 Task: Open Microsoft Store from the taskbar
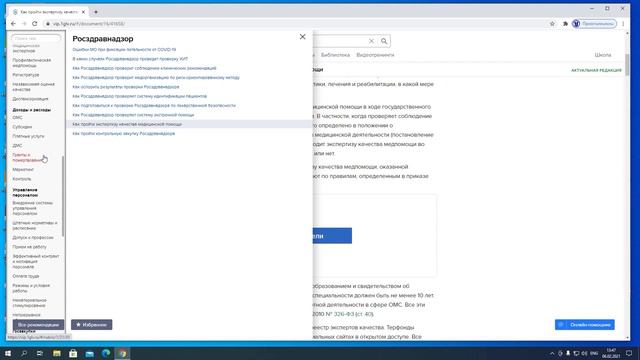coord(73,353)
